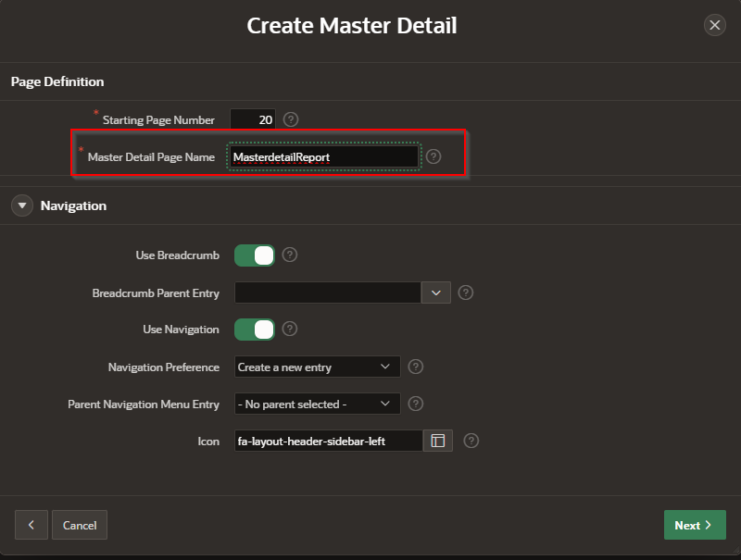
Task: Open help for Navigation Preference
Action: pyautogui.click(x=415, y=367)
